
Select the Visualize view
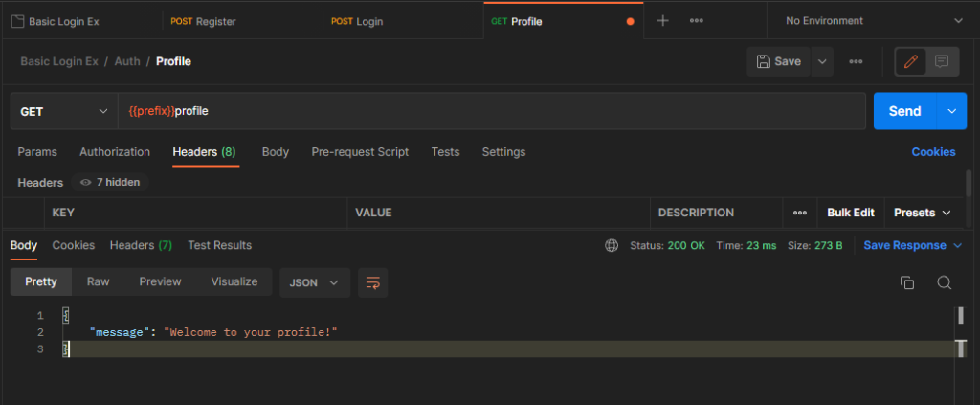(234, 281)
